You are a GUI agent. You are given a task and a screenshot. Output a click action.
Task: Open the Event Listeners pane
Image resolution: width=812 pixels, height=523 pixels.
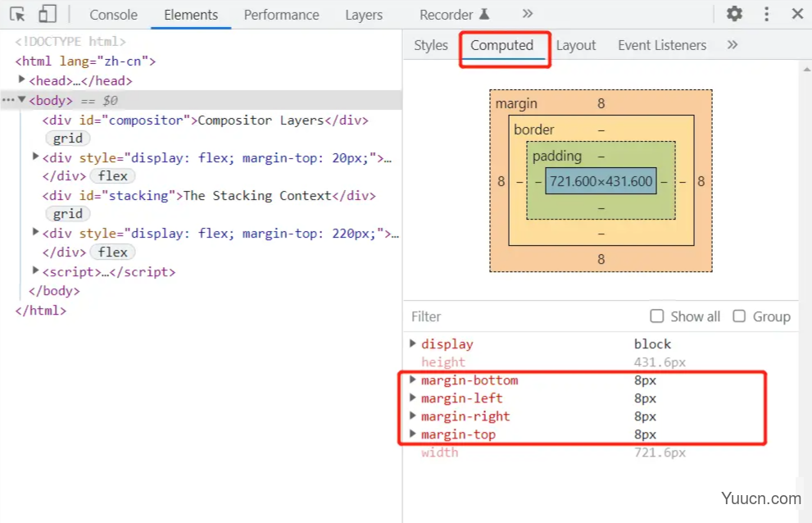pos(662,46)
